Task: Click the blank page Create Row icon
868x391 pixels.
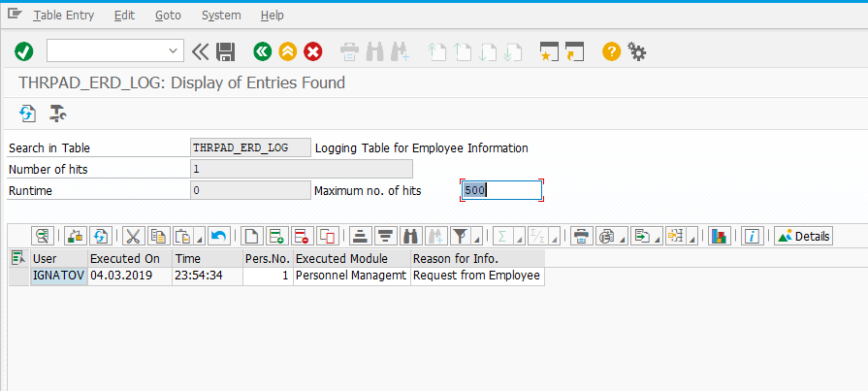Action: pos(252,237)
